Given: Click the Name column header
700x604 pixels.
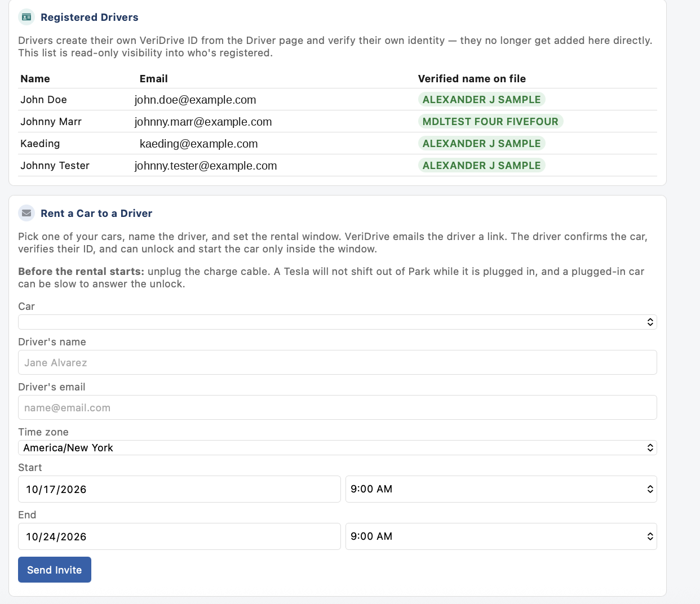Looking at the screenshot, I should point(35,79).
